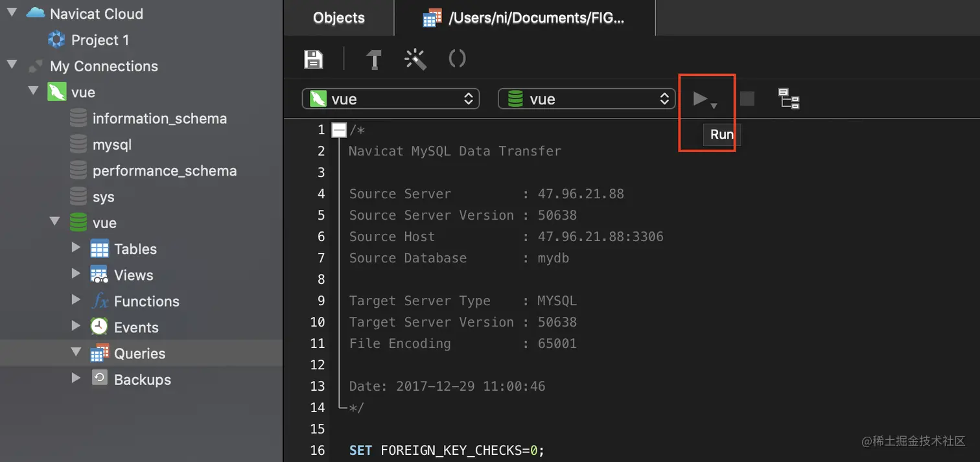Viewport: 980px width, 462px height.
Task: Select Tables in the tree
Action: point(135,249)
